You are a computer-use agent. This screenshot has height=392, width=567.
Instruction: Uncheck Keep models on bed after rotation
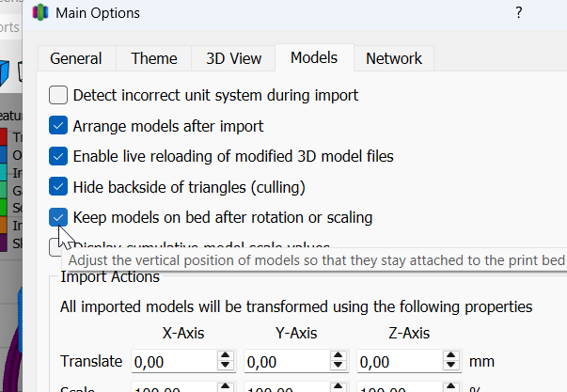click(58, 217)
